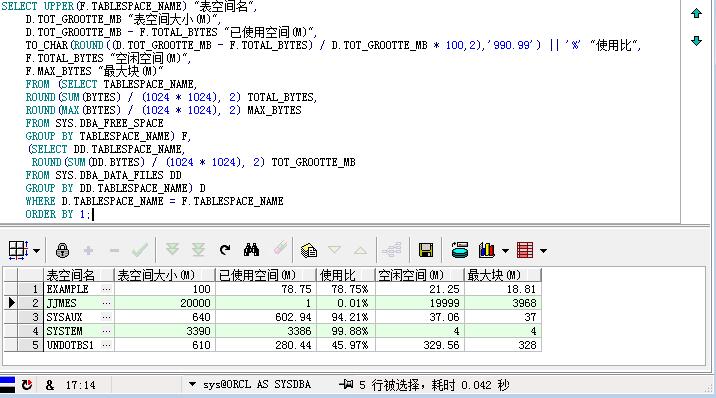Click the 最大块(M) column header

503,275
